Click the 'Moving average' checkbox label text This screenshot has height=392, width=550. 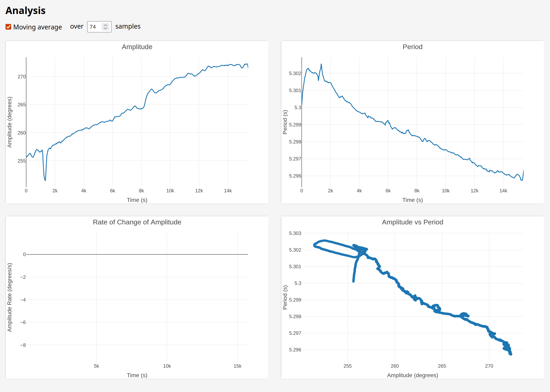[x=37, y=27]
